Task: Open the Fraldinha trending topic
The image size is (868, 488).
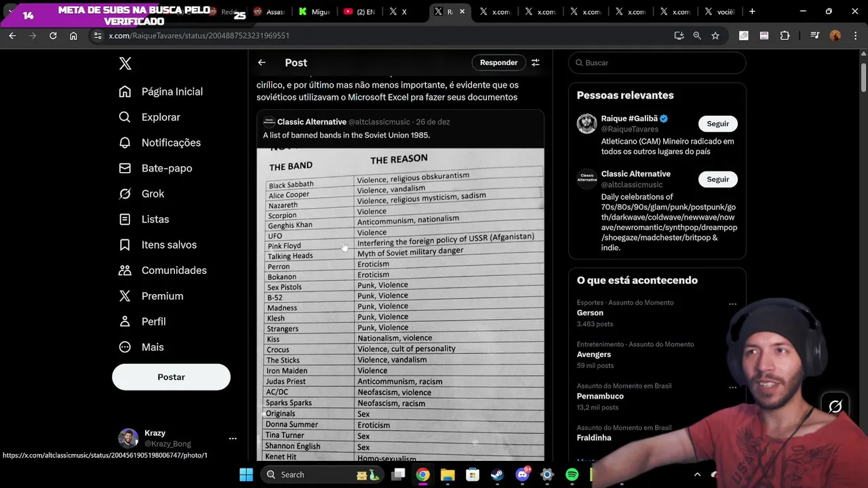Action: pos(594,438)
